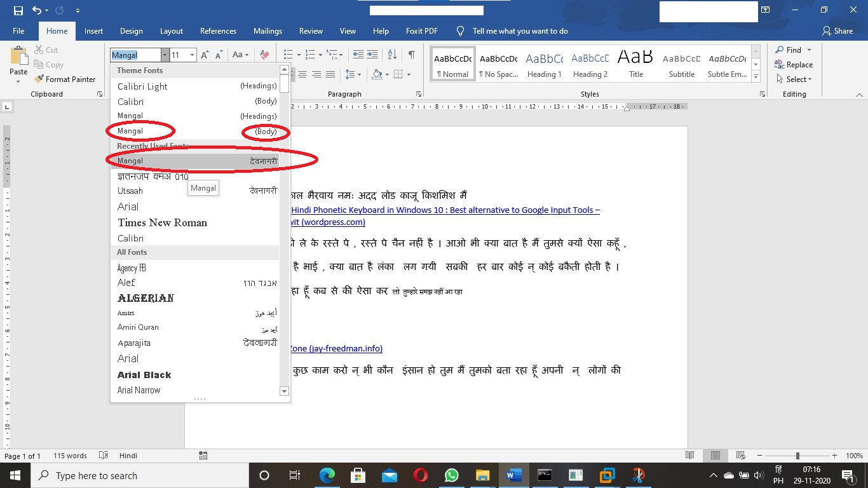
Task: Expand bullet list options arrow
Action: 297,55
